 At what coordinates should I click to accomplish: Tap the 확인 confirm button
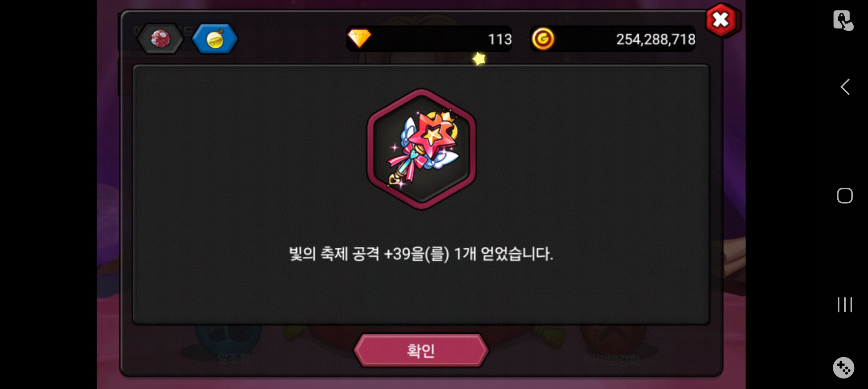point(421,350)
